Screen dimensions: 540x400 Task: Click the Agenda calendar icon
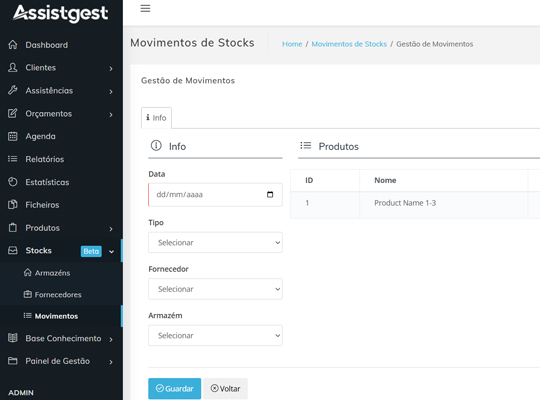pyautogui.click(x=13, y=136)
